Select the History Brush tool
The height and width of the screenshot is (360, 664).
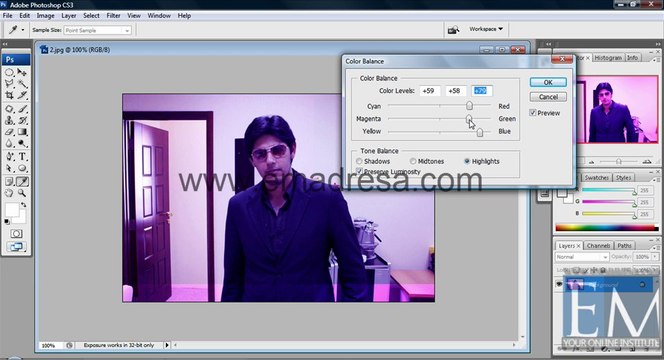(22, 120)
